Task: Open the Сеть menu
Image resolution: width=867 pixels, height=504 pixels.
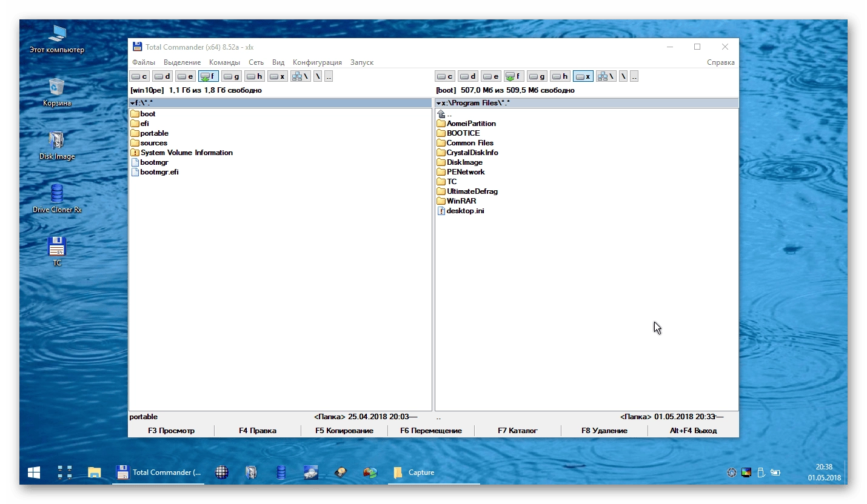Action: pyautogui.click(x=256, y=62)
